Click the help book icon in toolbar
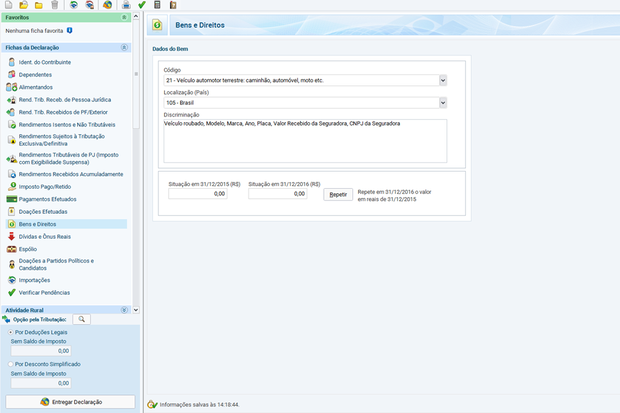The height and width of the screenshot is (413, 620). click(173, 4)
